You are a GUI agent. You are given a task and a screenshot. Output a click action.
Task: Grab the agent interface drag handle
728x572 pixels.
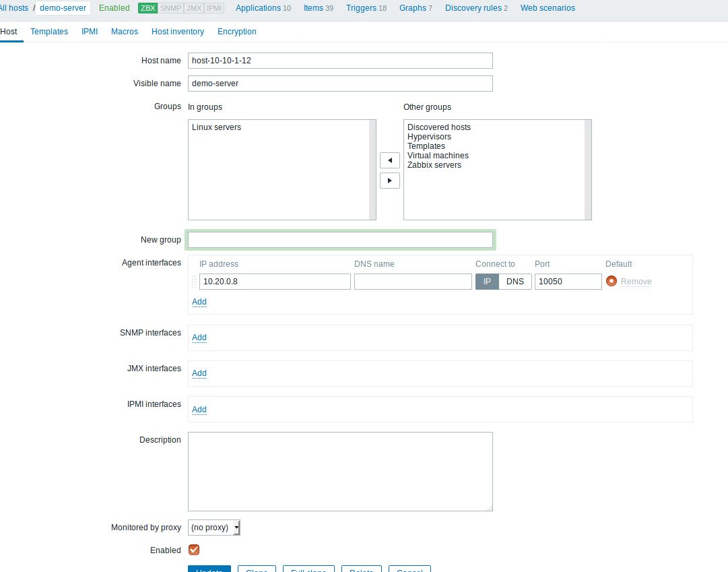click(194, 282)
